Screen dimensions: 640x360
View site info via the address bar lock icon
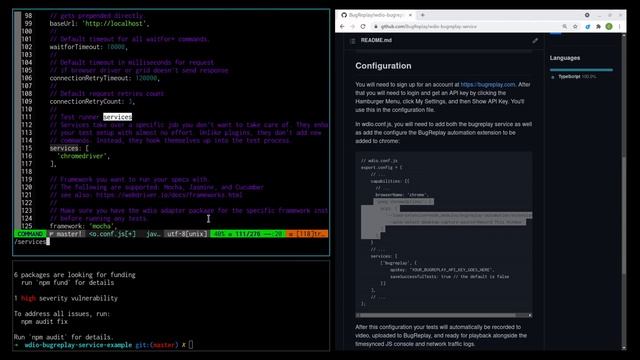point(376,27)
